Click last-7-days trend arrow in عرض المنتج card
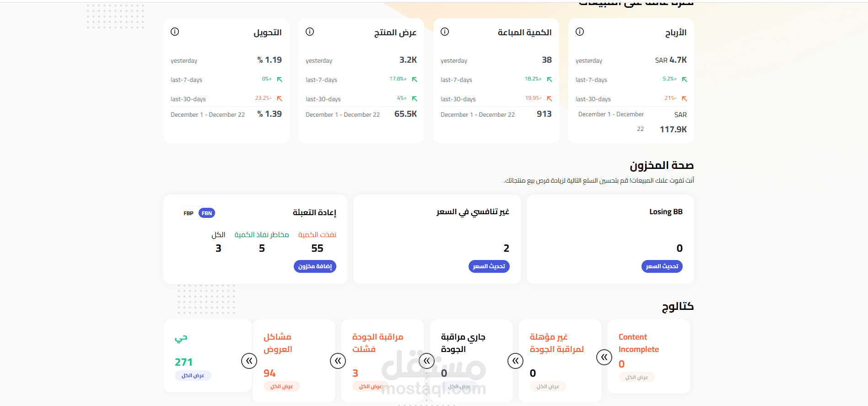 415,79
